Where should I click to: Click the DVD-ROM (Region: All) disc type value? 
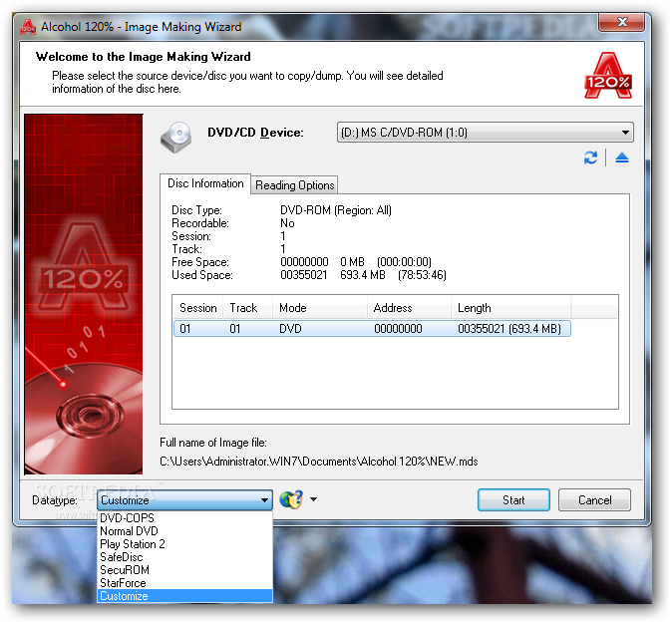336,210
